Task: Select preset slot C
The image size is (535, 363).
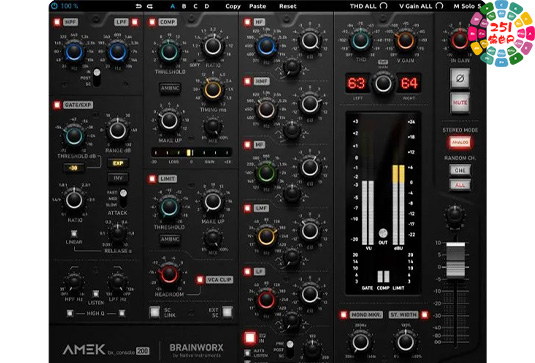Action: 196,6
